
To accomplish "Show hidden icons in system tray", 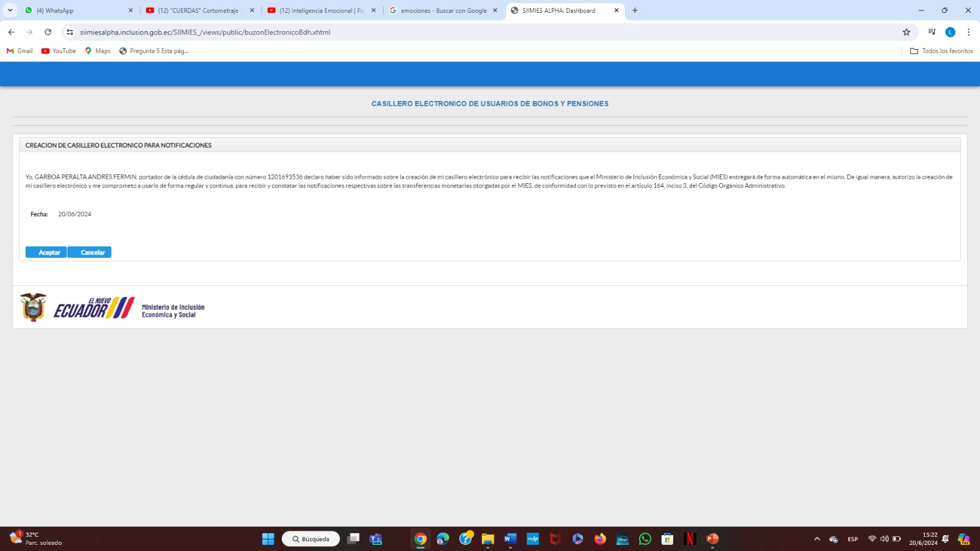I will tap(816, 539).
